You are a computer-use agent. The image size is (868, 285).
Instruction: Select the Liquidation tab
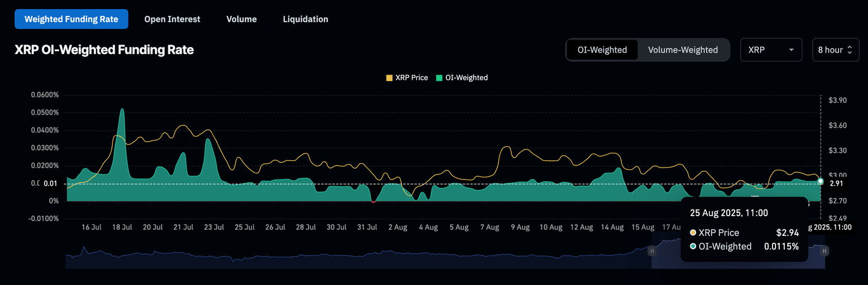point(305,19)
